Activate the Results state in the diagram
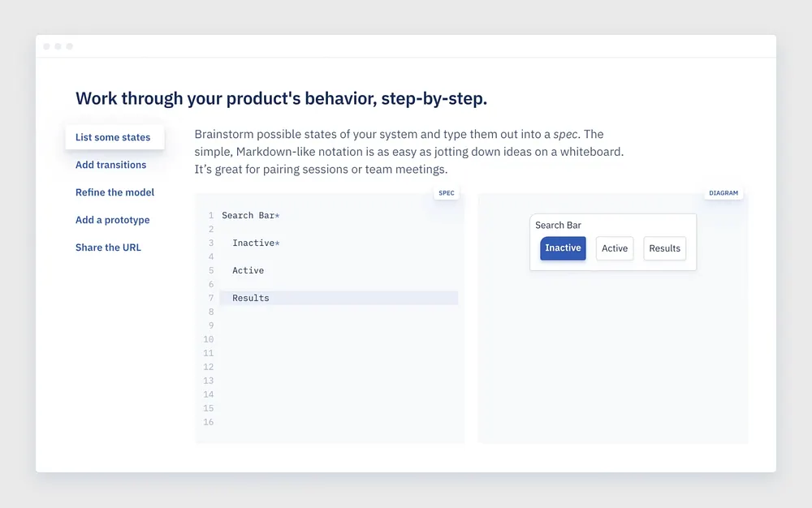 click(664, 248)
